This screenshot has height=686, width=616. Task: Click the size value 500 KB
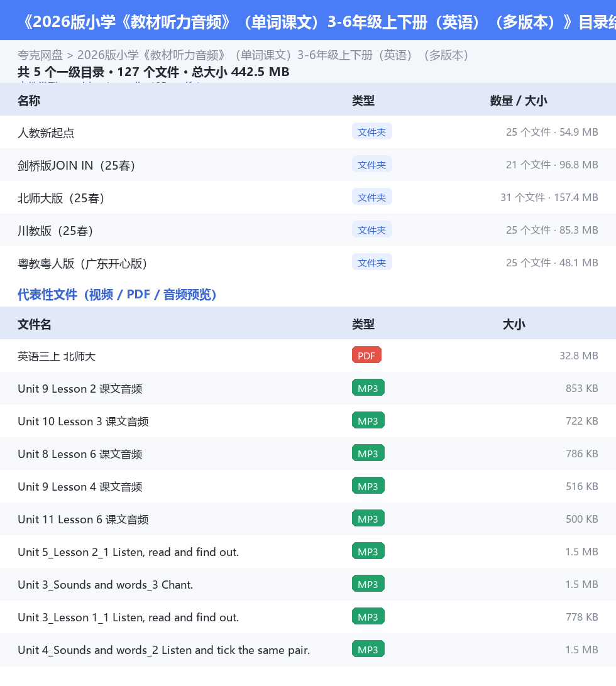tap(582, 519)
